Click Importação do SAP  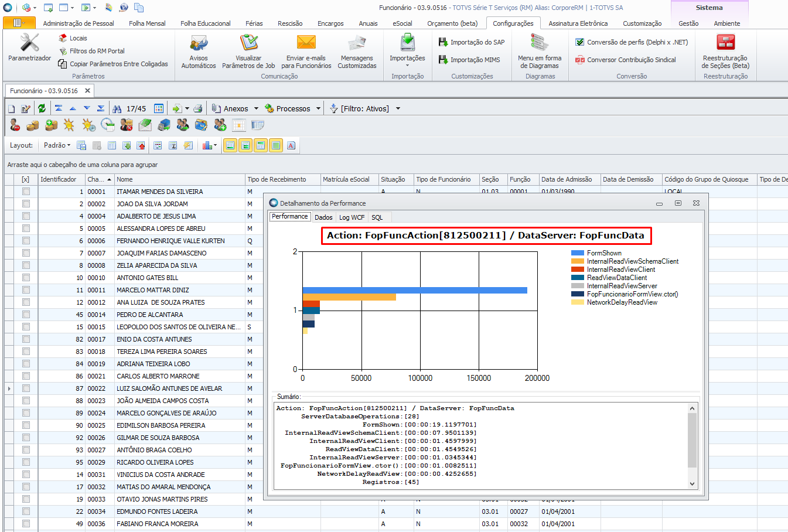472,42
